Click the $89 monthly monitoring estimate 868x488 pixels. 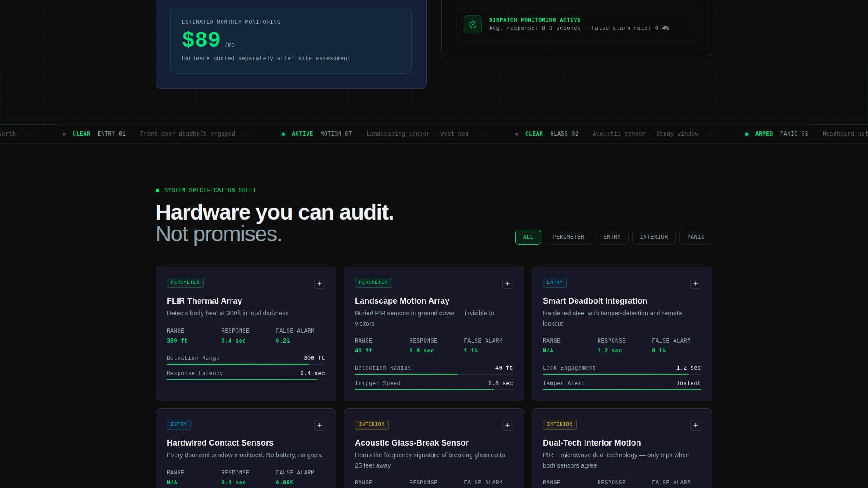(x=201, y=40)
